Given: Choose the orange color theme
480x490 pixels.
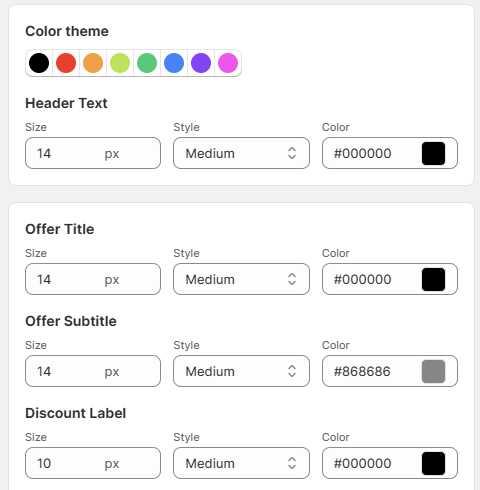Looking at the screenshot, I should pyautogui.click(x=93, y=63).
